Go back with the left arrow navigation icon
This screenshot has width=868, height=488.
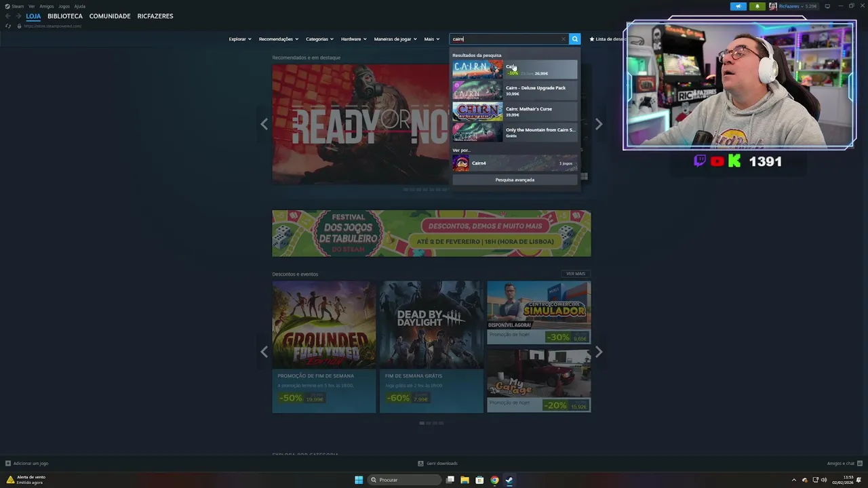click(8, 16)
